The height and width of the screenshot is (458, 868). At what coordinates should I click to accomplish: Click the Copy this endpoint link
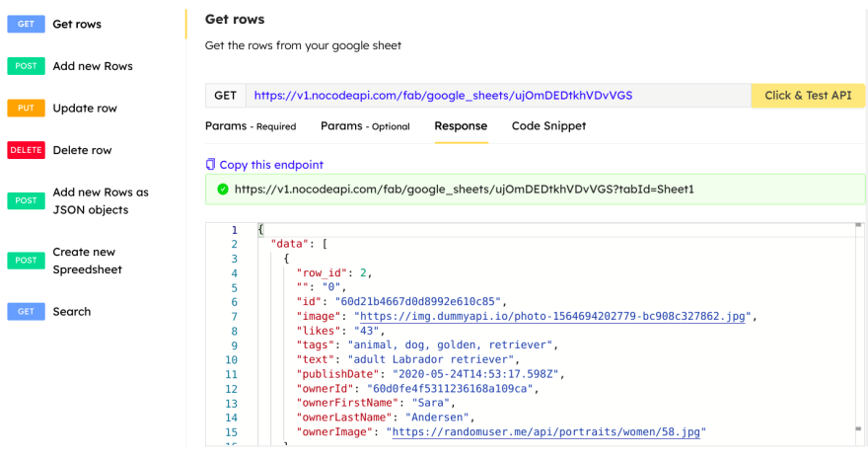[x=271, y=165]
